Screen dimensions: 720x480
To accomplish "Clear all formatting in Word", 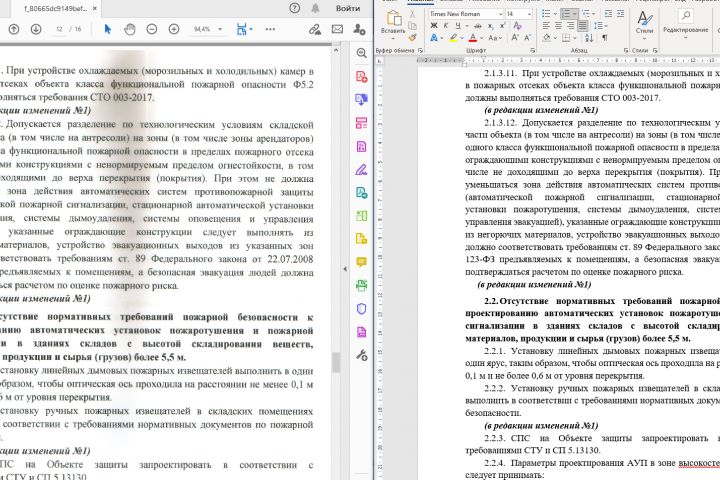I will click(518, 26).
